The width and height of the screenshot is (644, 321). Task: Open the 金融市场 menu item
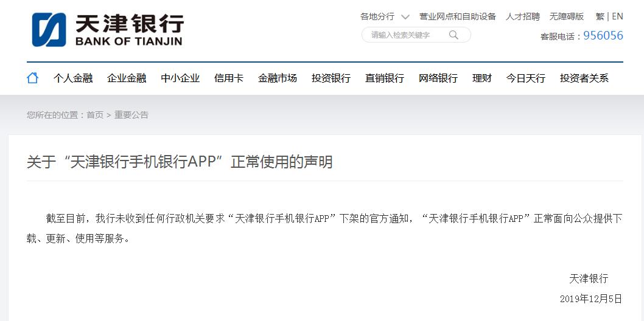(278, 78)
